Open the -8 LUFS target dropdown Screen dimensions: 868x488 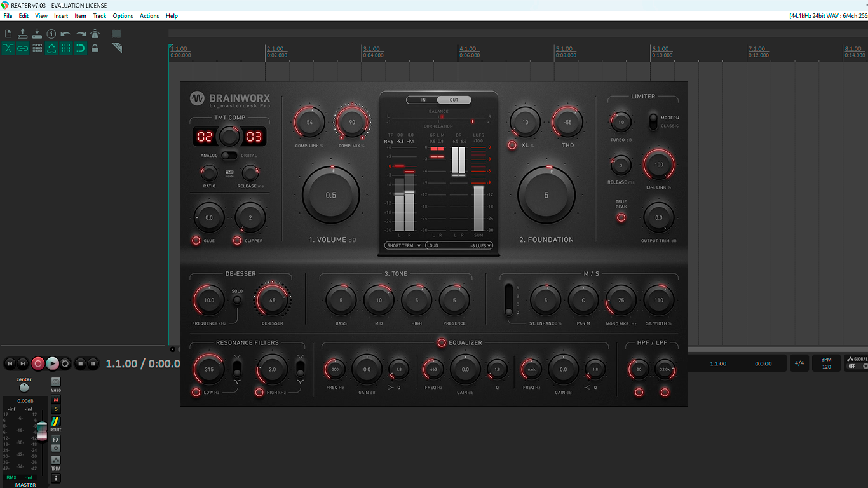(x=481, y=245)
